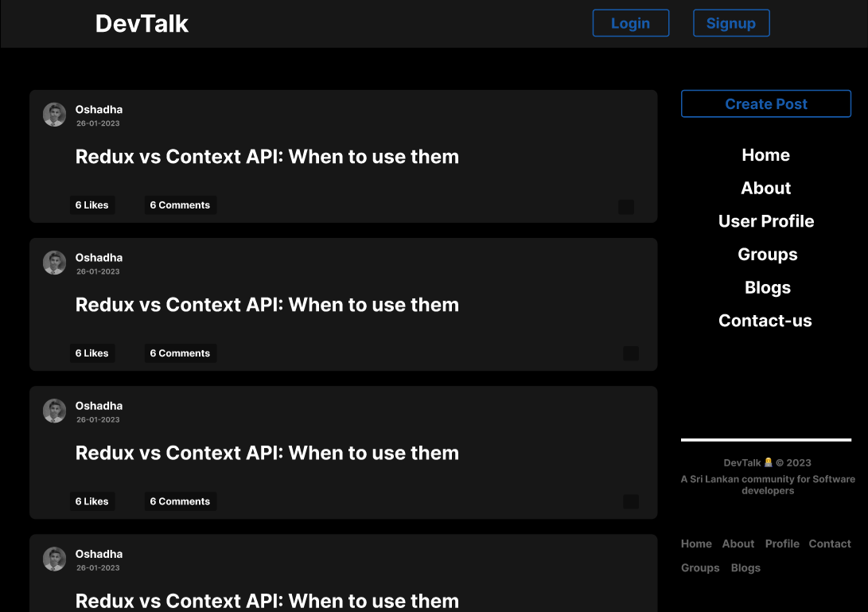Click 6 Likes on the second post
This screenshot has width=868, height=612.
tap(92, 353)
